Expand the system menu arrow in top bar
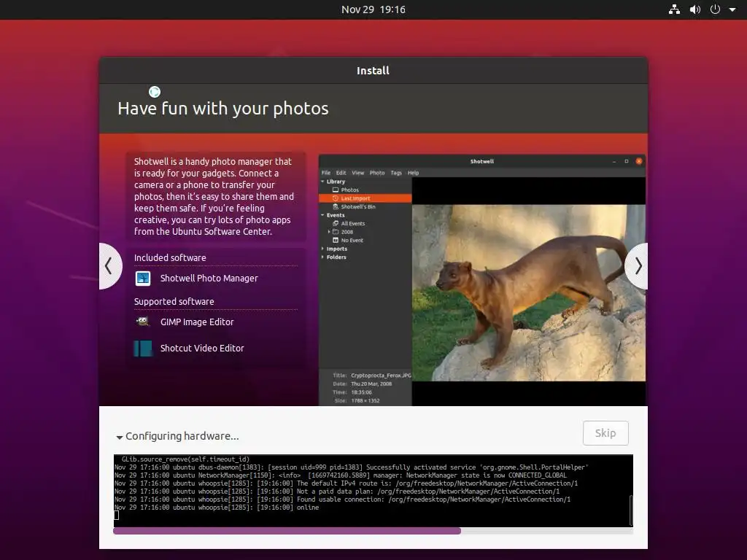 pos(732,9)
